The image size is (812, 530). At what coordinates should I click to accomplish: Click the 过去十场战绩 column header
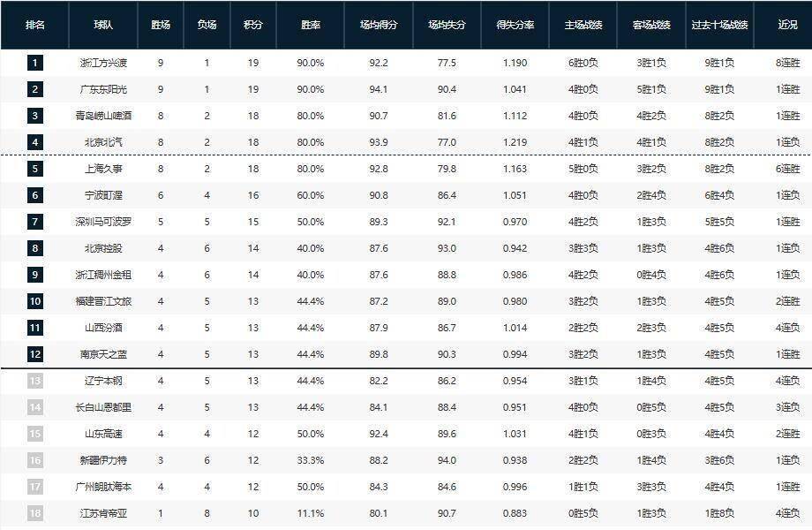720,25
